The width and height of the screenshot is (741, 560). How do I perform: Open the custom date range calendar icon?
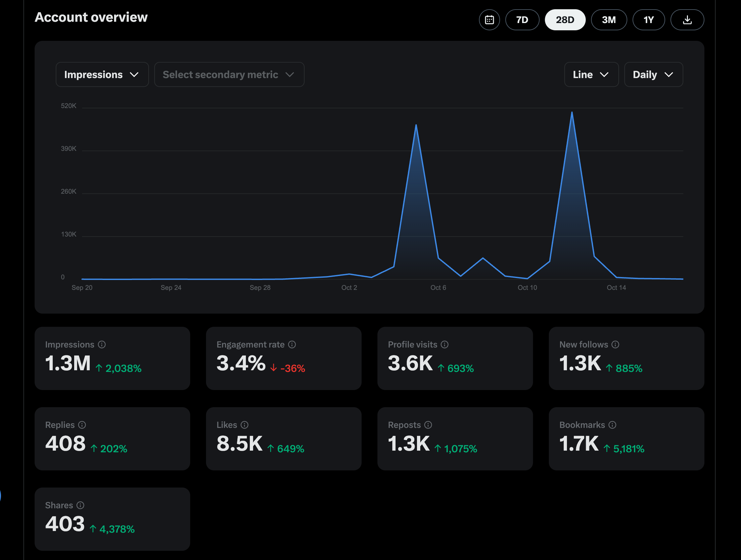489,20
